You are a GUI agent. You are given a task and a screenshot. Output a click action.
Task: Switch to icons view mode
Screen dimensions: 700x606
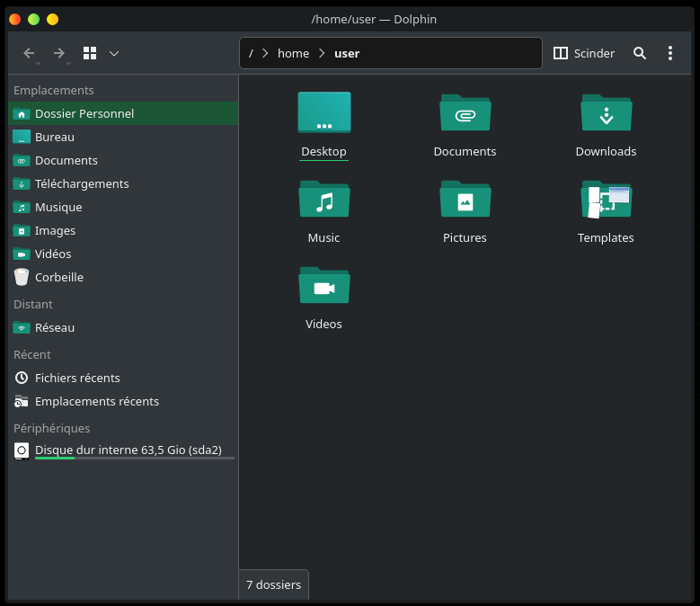90,53
